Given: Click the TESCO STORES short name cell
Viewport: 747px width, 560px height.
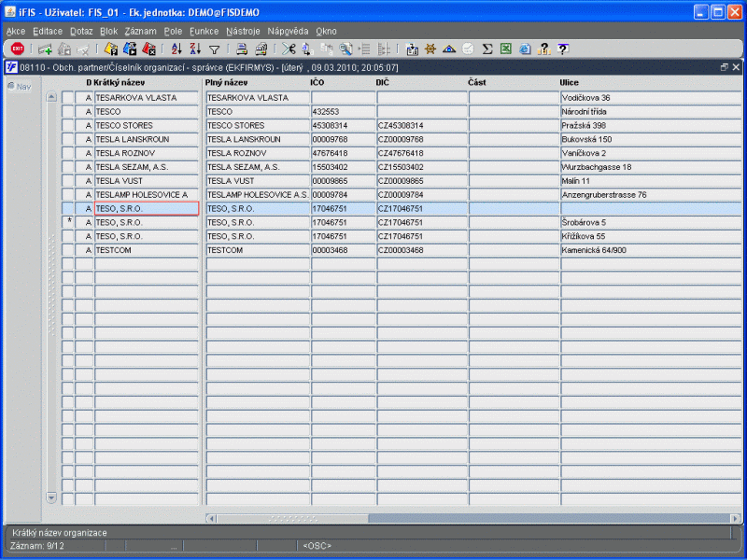Looking at the screenshot, I should (x=147, y=125).
